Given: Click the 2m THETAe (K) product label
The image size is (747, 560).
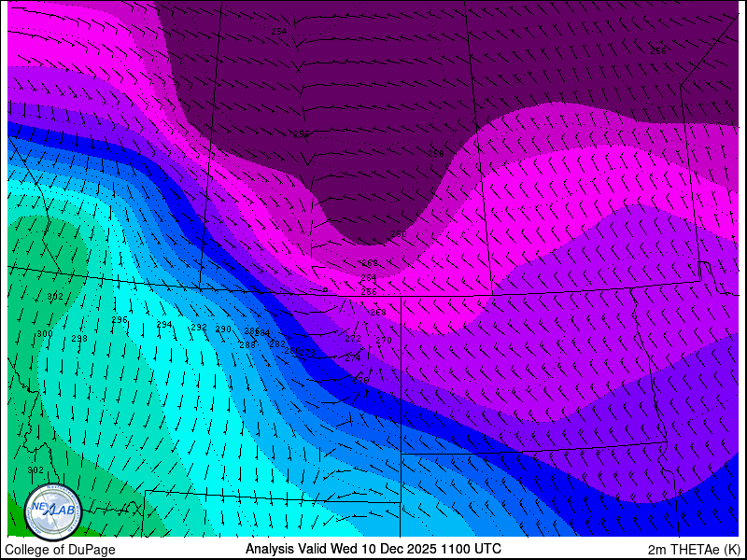Looking at the screenshot, I should 694,550.
